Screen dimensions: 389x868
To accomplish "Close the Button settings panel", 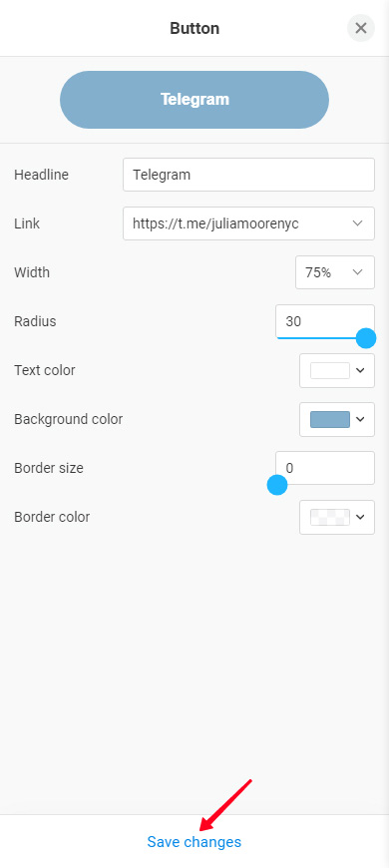I will coord(361,28).
